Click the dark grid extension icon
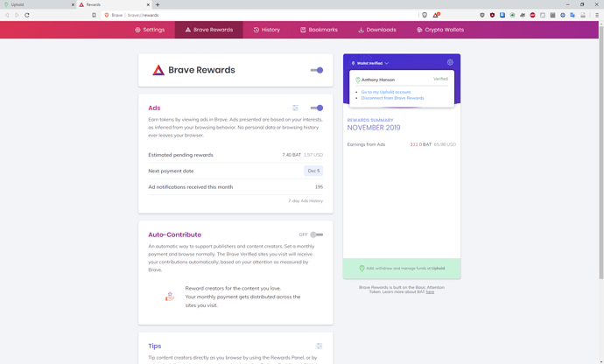 552,15
